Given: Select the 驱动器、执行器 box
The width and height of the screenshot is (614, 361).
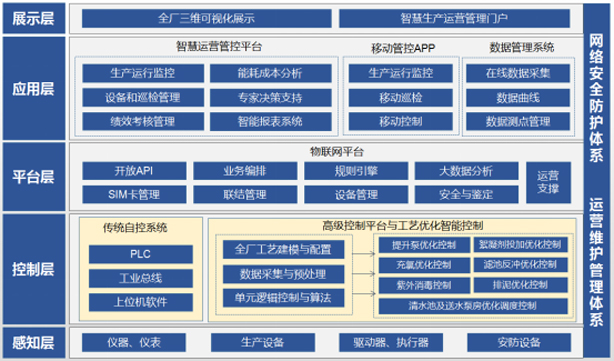Looking at the screenshot, I should (x=391, y=343).
